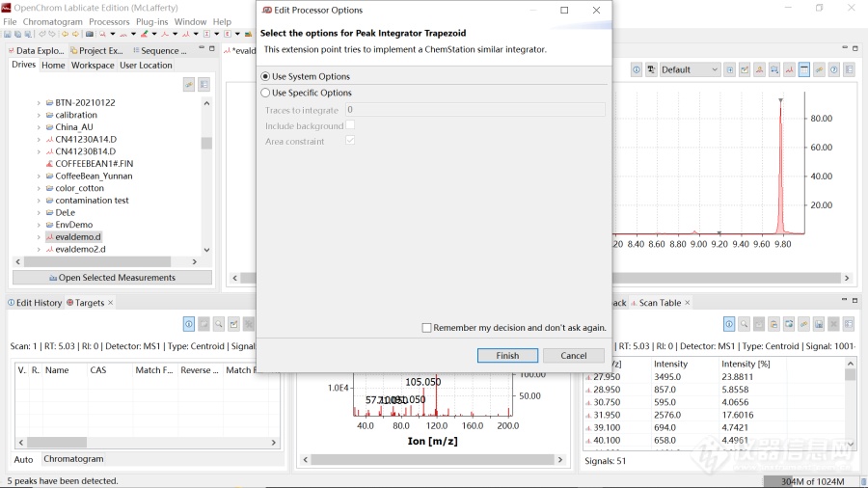Check Remember my decision and don't ask again

tap(427, 328)
